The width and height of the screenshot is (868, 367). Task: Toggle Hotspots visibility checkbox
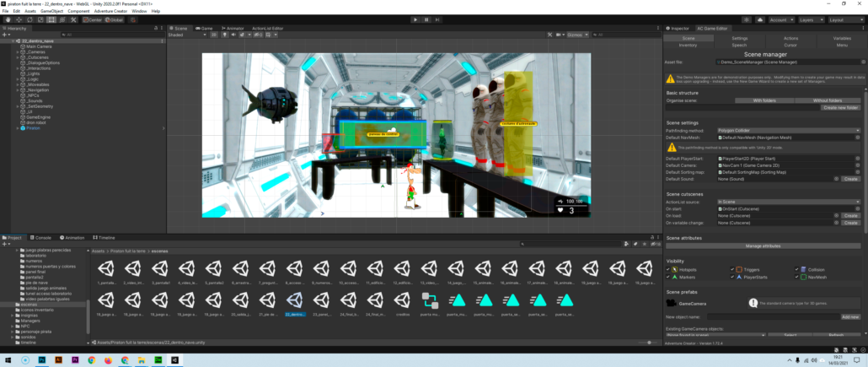point(670,269)
